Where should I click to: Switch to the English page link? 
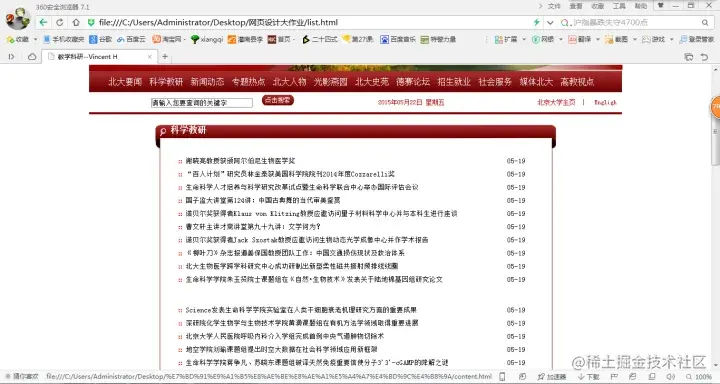click(605, 102)
